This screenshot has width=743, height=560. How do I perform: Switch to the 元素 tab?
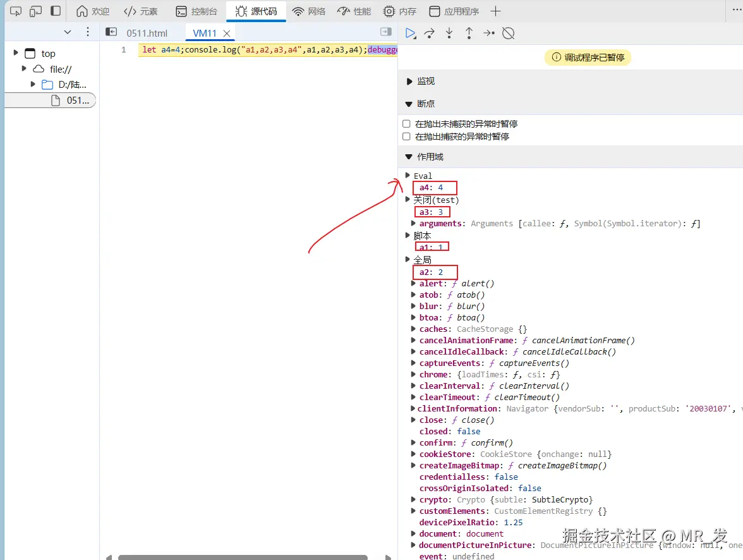pos(140,11)
